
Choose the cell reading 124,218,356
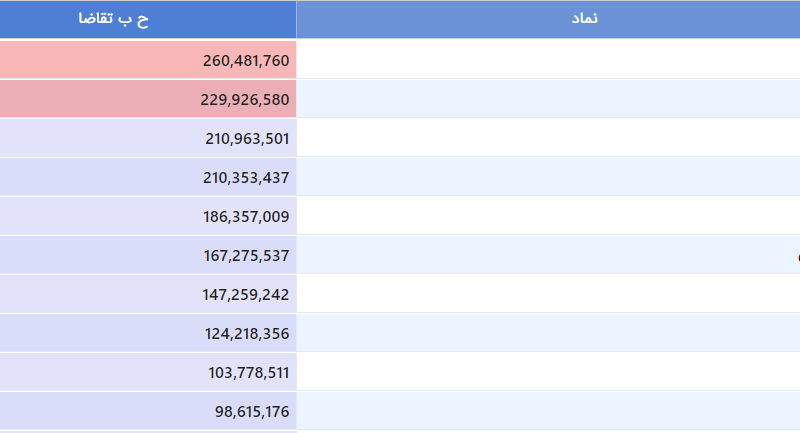click(x=148, y=333)
